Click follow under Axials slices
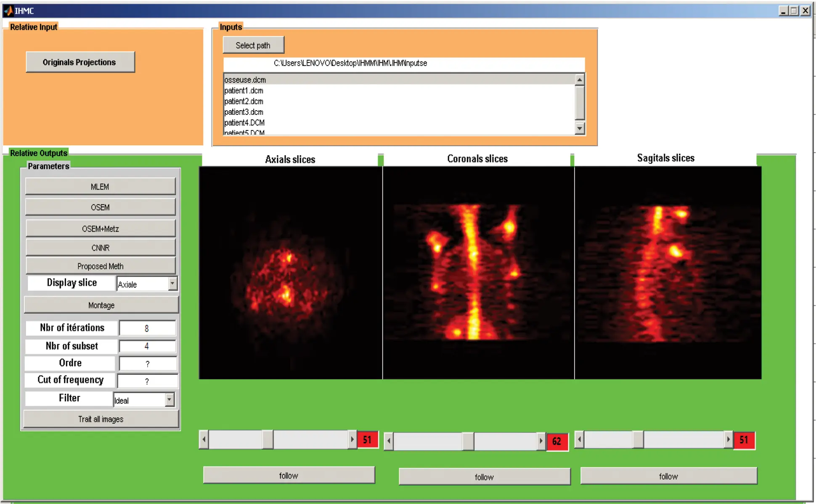 click(289, 475)
